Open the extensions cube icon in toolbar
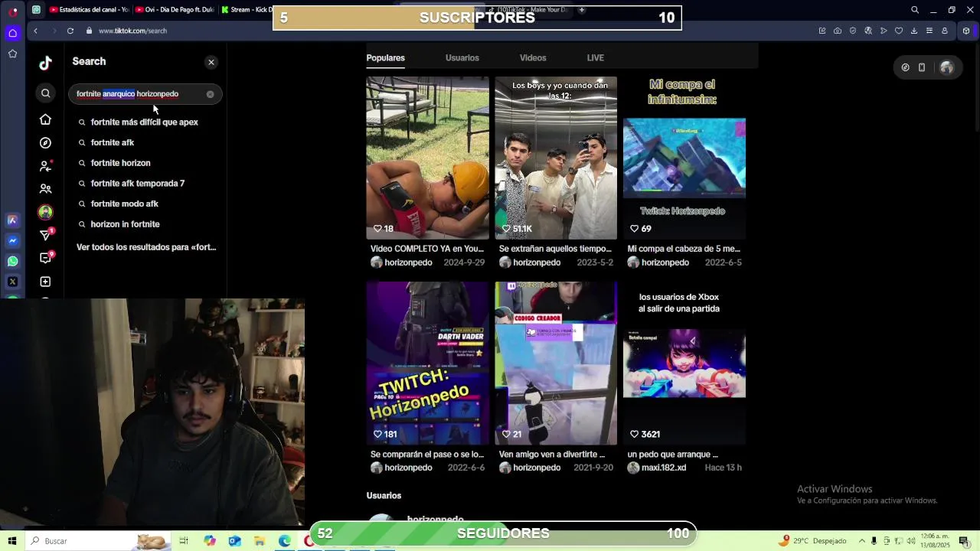This screenshot has height=551, width=980. click(x=966, y=31)
